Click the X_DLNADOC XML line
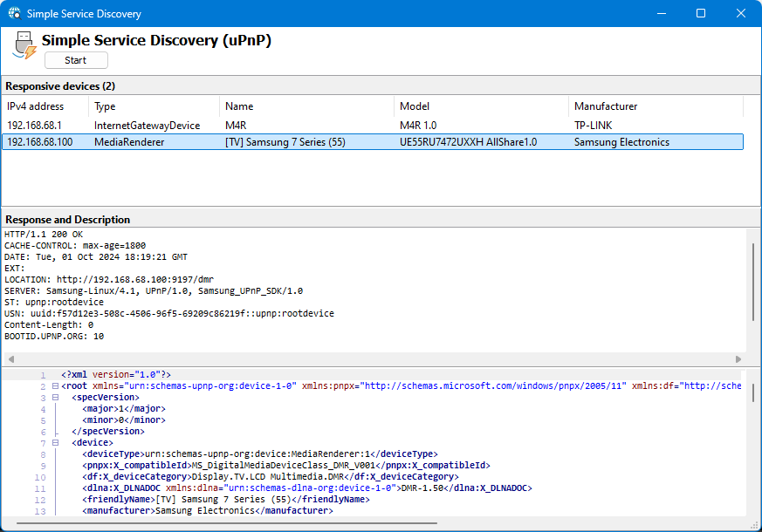 coord(307,488)
